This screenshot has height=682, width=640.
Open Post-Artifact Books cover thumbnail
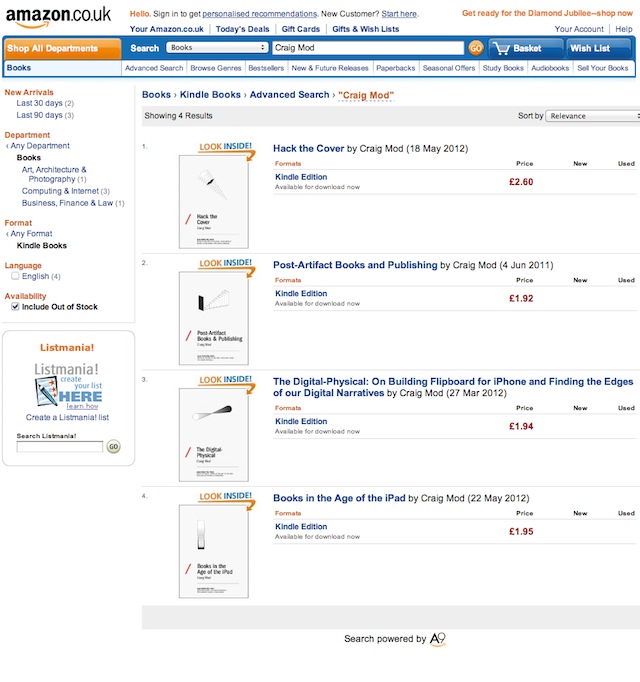(x=214, y=318)
